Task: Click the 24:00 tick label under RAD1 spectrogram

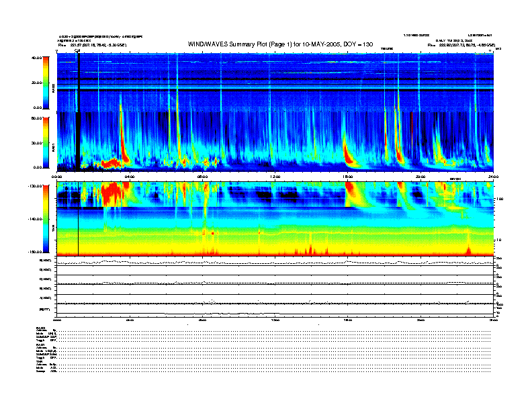Action: click(x=493, y=177)
